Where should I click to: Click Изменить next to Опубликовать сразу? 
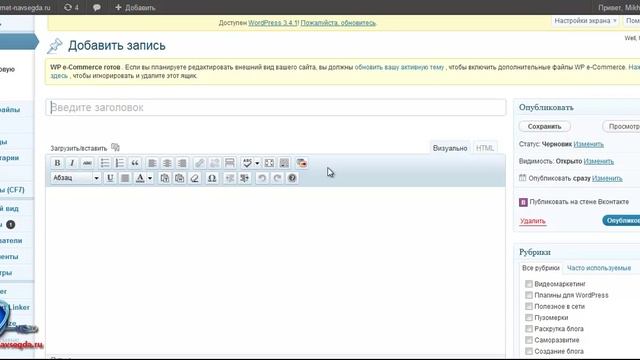point(607,178)
